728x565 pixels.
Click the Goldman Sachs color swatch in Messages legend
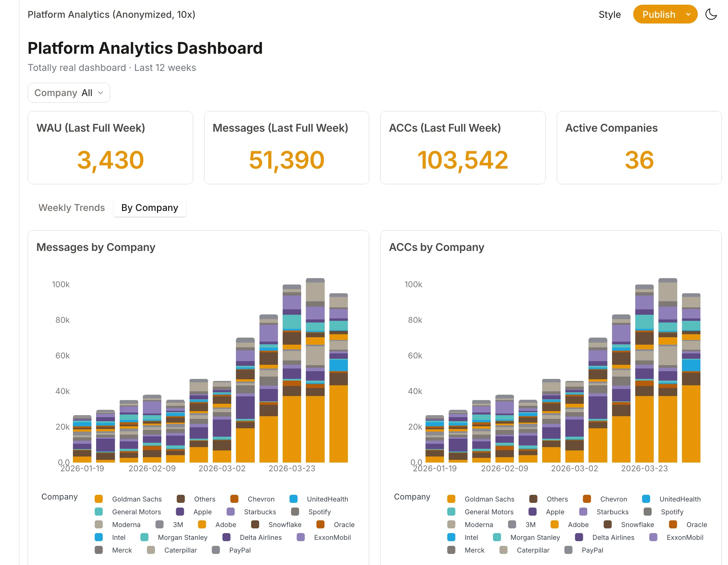pyautogui.click(x=98, y=499)
